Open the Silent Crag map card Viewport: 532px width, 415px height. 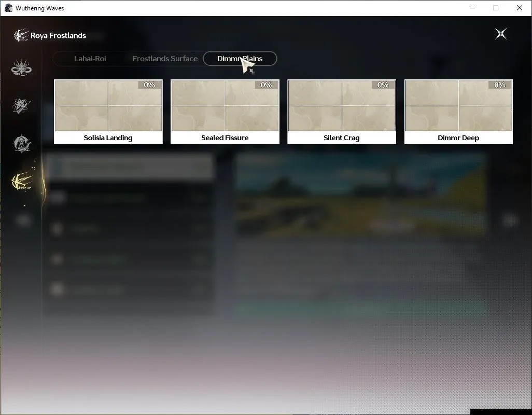tap(342, 112)
